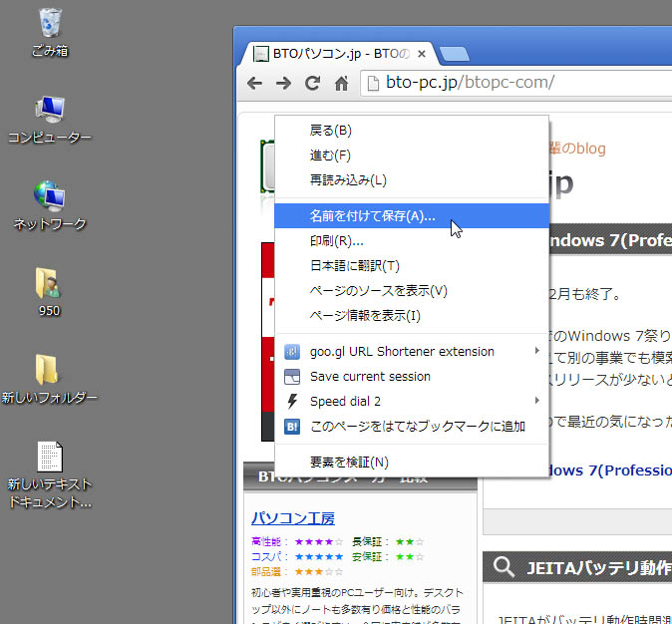Close the BTOパソコン.jp tab
Viewport: 672px width, 624px height.
(x=422, y=54)
